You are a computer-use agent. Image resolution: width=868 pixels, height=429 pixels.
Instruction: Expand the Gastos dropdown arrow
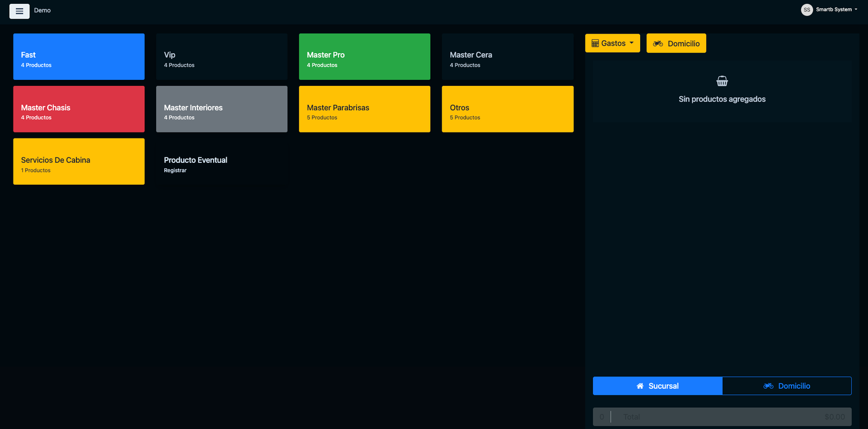tap(631, 43)
